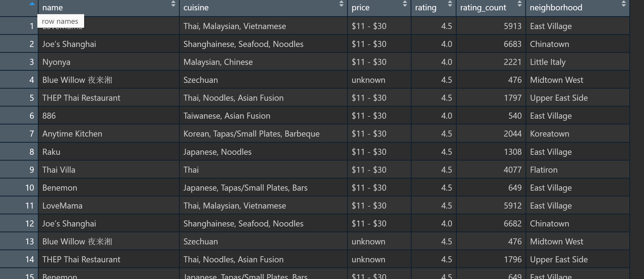The height and width of the screenshot is (279, 644).
Task: Select the neighborhood column header
Action: [x=556, y=8]
